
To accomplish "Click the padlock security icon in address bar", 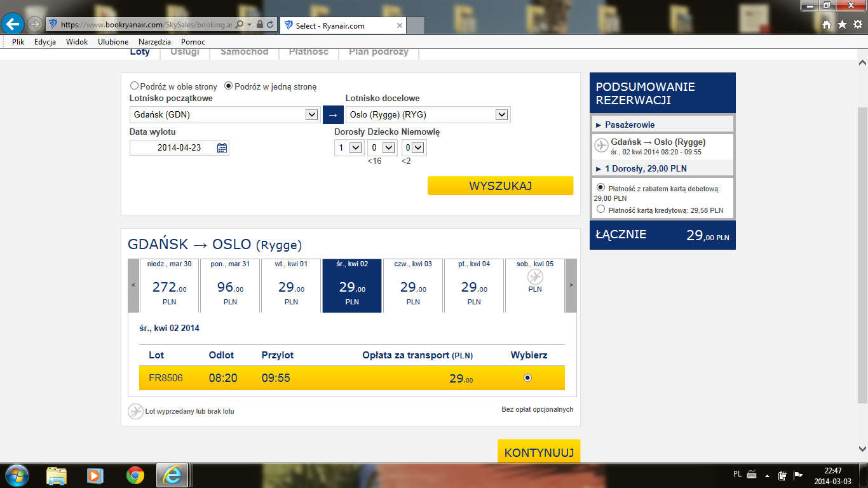I will click(260, 25).
